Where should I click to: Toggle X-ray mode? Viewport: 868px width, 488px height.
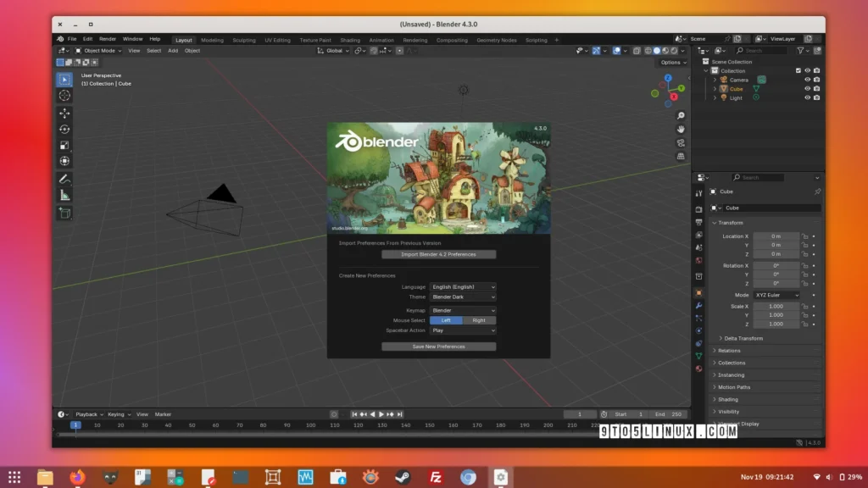click(x=637, y=50)
